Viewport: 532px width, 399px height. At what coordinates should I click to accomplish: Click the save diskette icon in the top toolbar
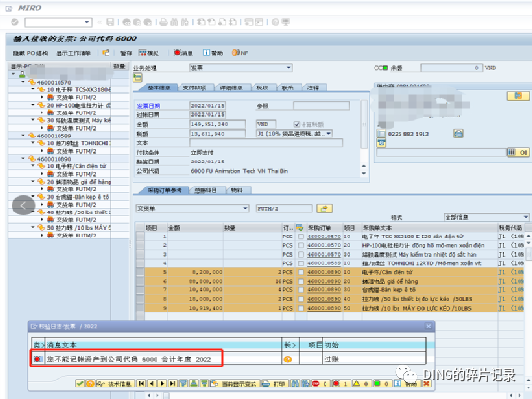109,22
